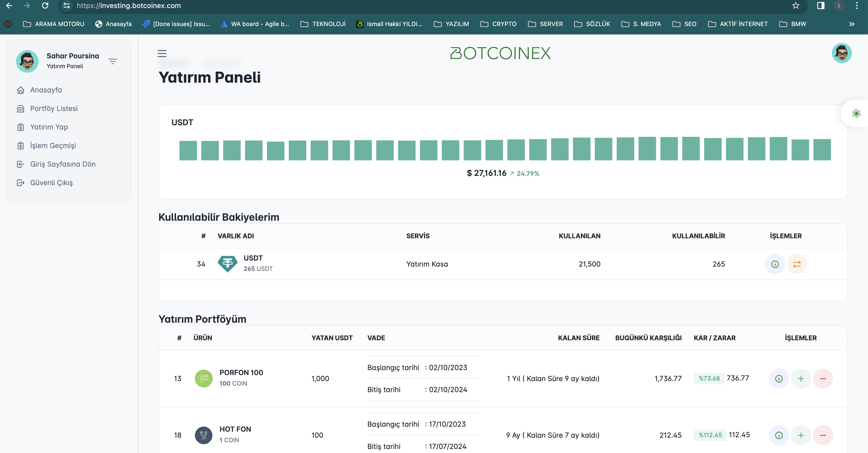Open info icon for USDT balance row
This screenshot has width=868, height=453.
(x=775, y=264)
